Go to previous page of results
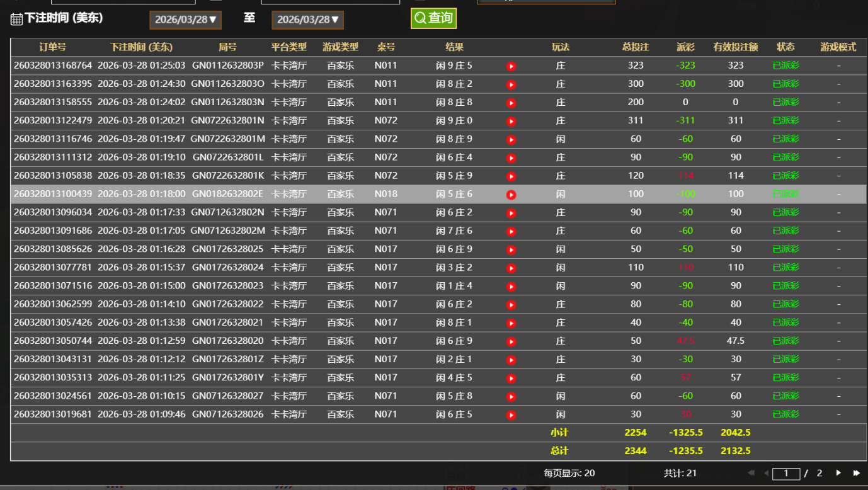This screenshot has width=868, height=490. (x=766, y=473)
